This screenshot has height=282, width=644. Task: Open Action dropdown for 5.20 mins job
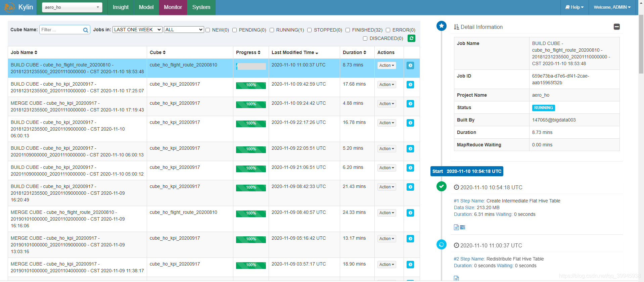(x=387, y=149)
